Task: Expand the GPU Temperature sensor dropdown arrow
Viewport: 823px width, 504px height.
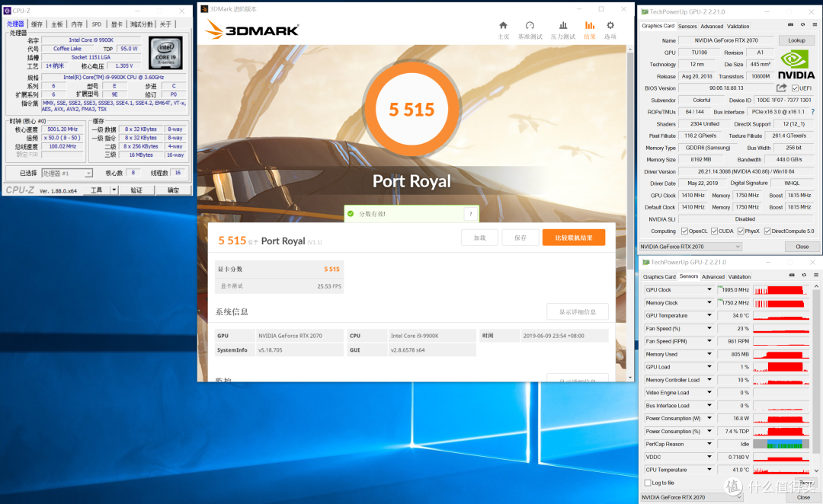Action: point(709,315)
